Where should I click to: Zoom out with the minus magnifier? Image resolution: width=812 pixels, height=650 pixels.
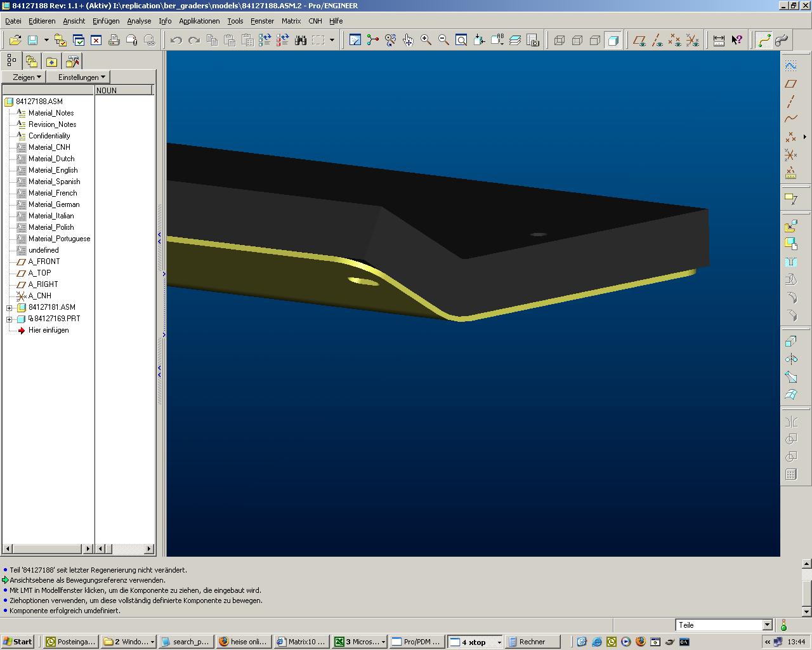[x=444, y=40]
